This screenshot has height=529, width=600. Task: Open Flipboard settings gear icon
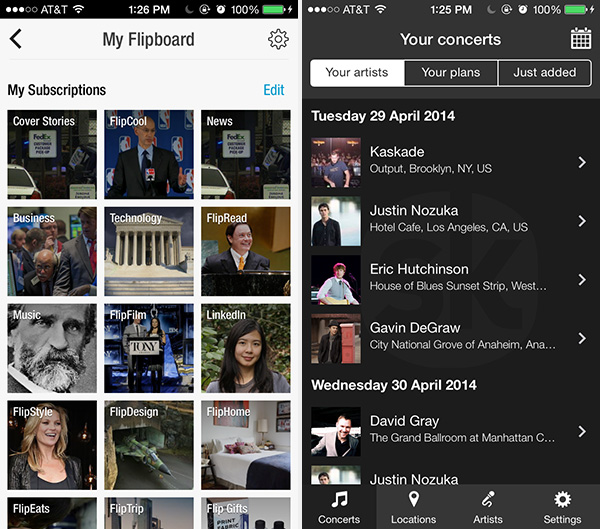point(278,39)
